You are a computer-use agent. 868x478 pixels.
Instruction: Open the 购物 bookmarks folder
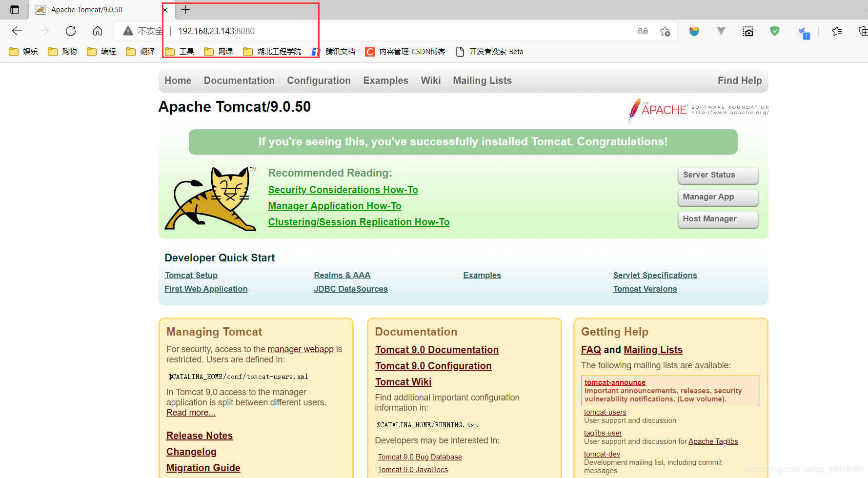click(x=62, y=52)
